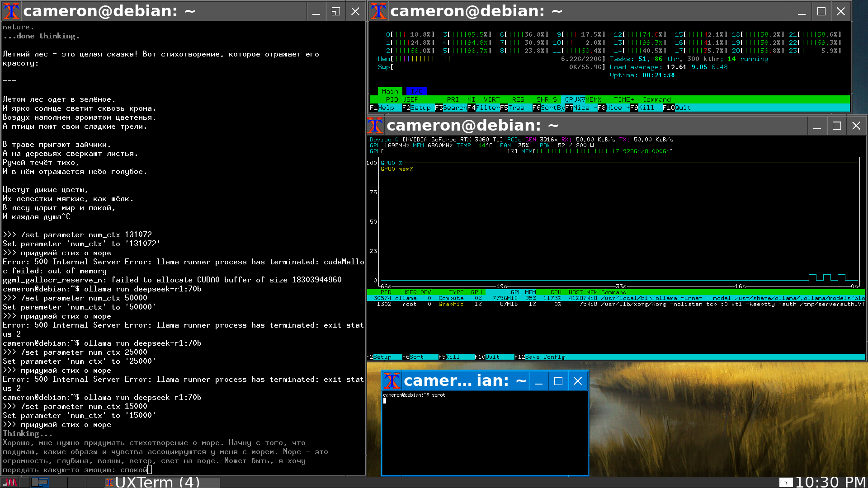Sort by CPU% column header in htop
Viewport: 868px width, 488px height.
(x=573, y=99)
